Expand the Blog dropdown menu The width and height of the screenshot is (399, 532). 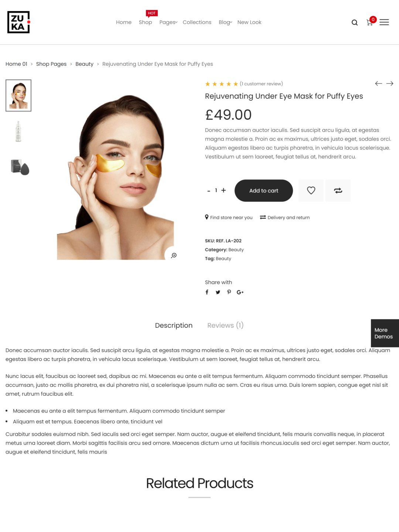225,22
